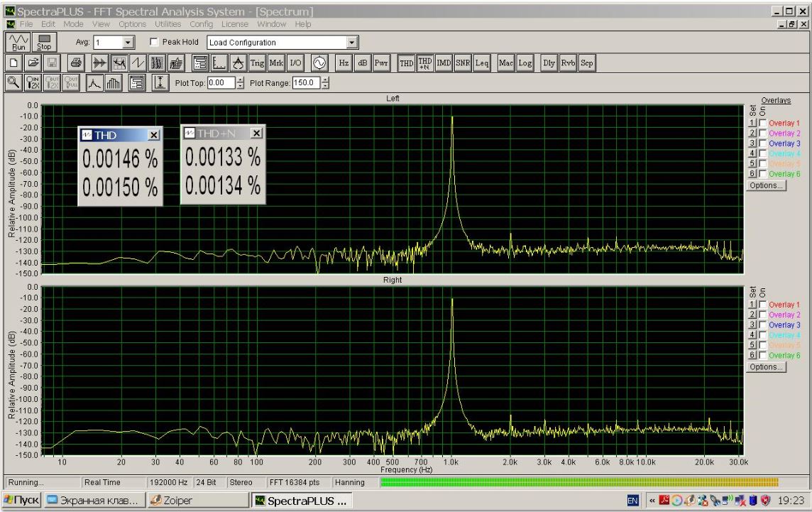This screenshot has height=512, width=812.
Task: Click the Log data logging button
Action: [x=525, y=63]
